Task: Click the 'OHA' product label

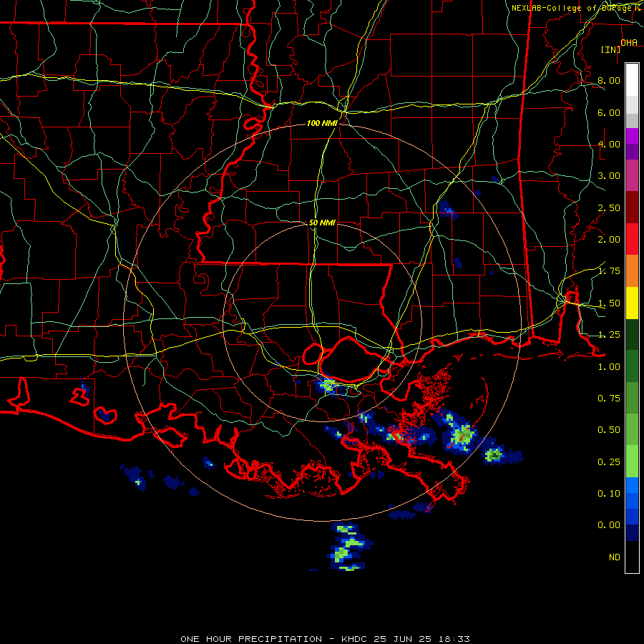Action: (x=629, y=42)
